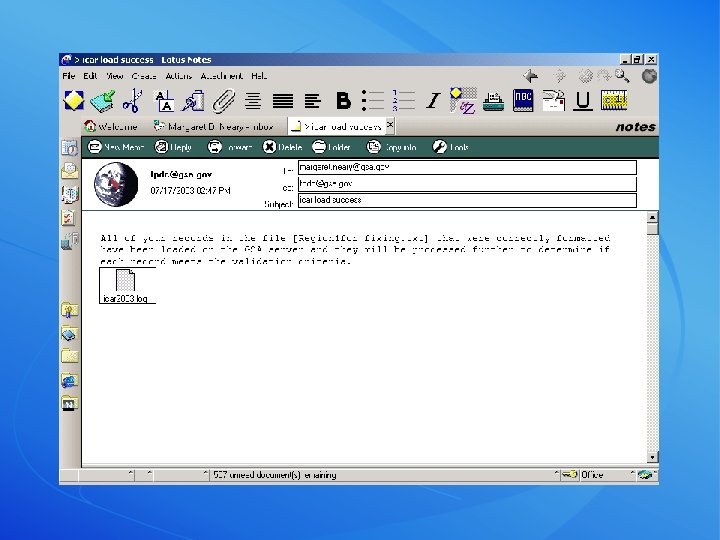This screenshot has height=540, width=720.
Task: Click the search magnifier icon at top right
Action: [622, 75]
